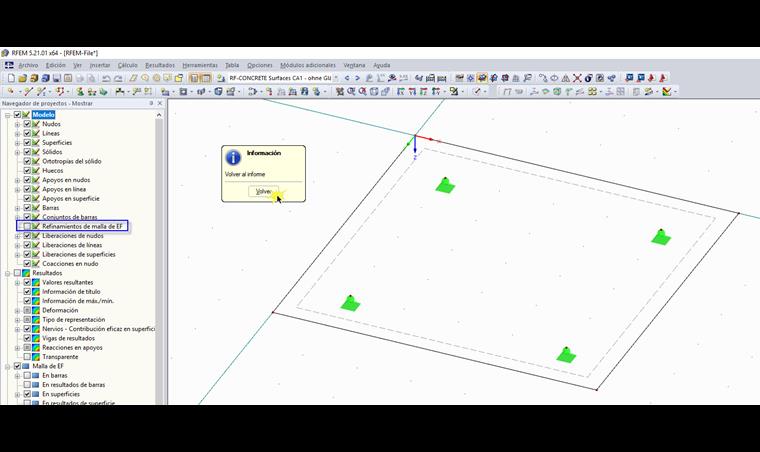The image size is (760, 452).
Task: Go to next load case arrow
Action: click(358, 78)
